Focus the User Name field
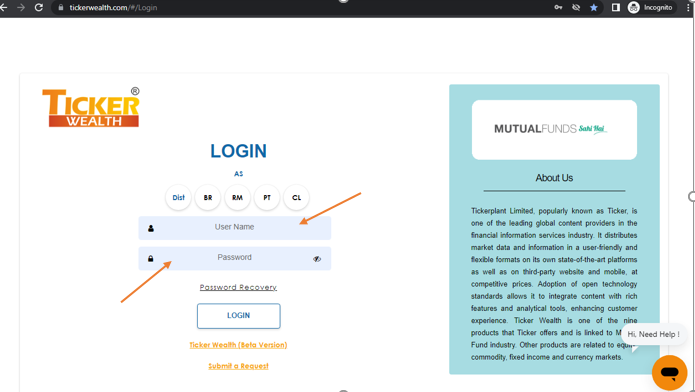Image resolution: width=695 pixels, height=392 pixels. pyautogui.click(x=234, y=228)
